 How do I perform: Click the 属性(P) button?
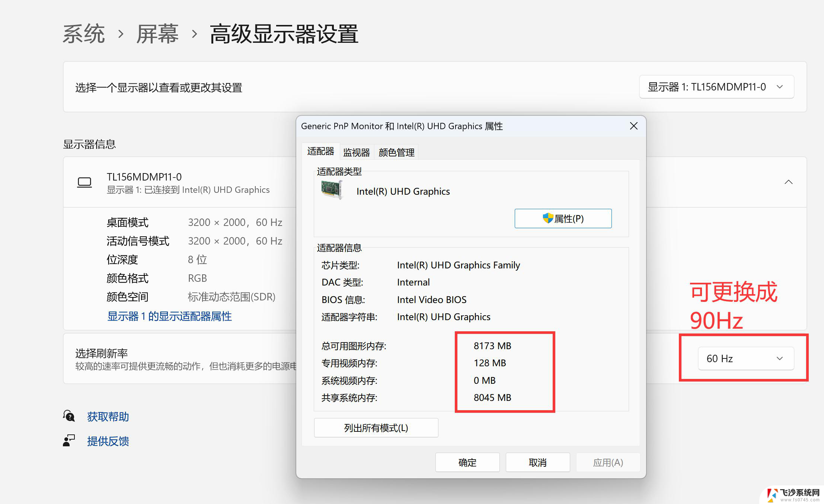click(x=563, y=218)
